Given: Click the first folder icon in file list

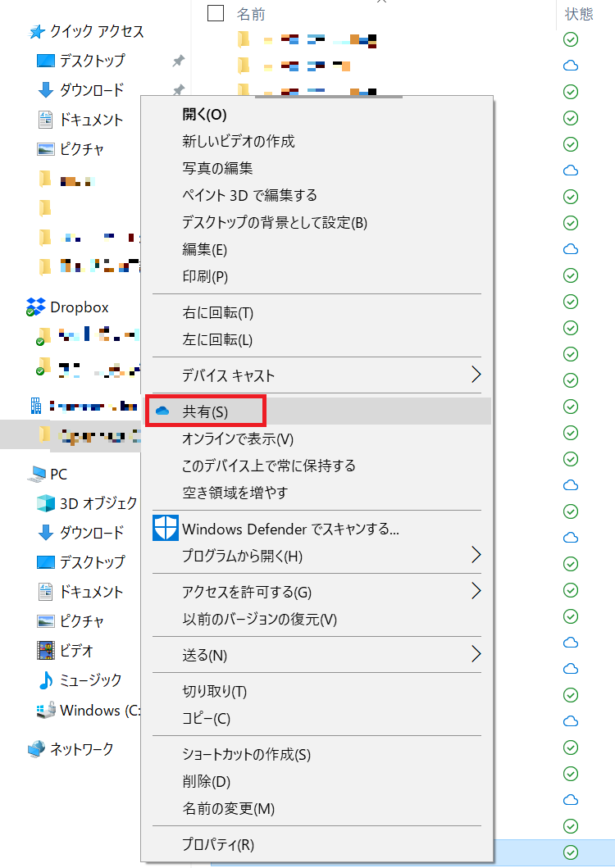Looking at the screenshot, I should 244,39.
